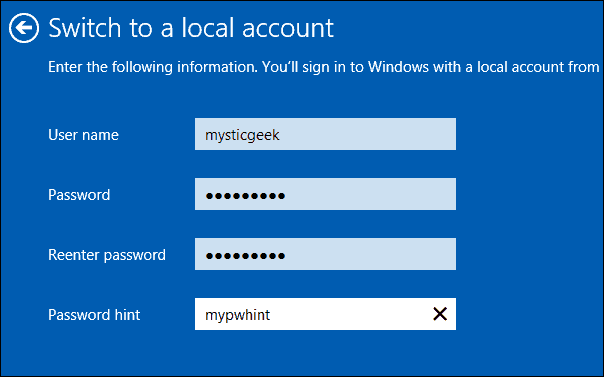Click on the text "mypwhint"

[x=238, y=315]
